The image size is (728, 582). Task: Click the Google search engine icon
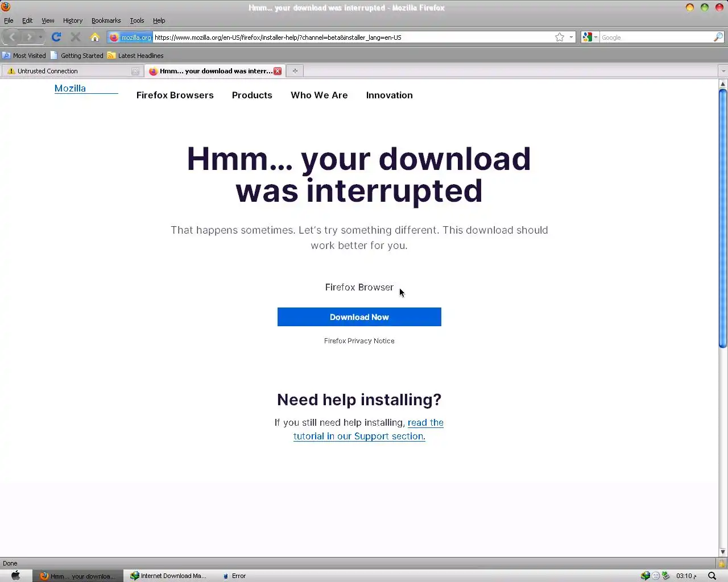pyautogui.click(x=587, y=37)
